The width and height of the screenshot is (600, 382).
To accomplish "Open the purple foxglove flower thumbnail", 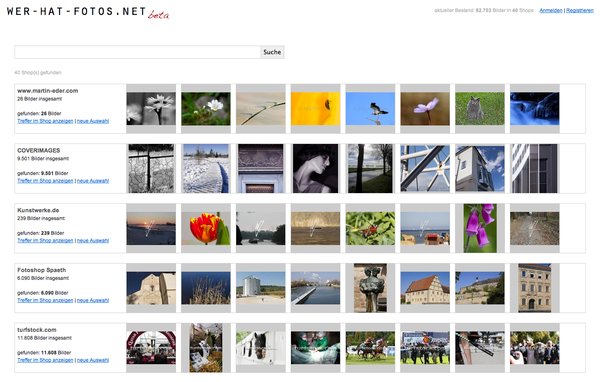I will (x=480, y=228).
